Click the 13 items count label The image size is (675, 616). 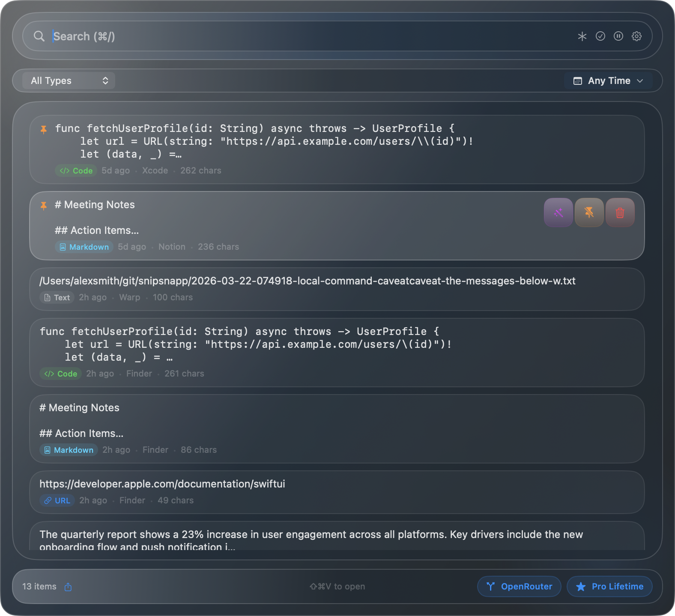pyautogui.click(x=39, y=586)
